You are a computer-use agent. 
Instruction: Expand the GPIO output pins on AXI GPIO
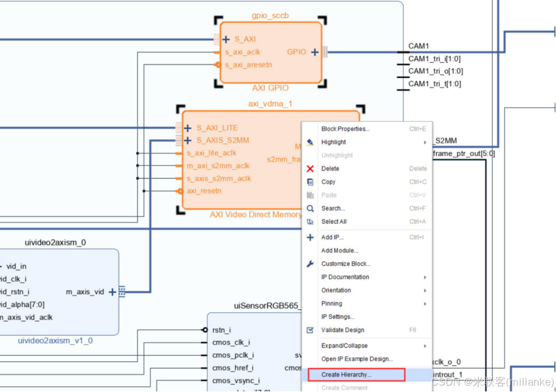(x=314, y=52)
